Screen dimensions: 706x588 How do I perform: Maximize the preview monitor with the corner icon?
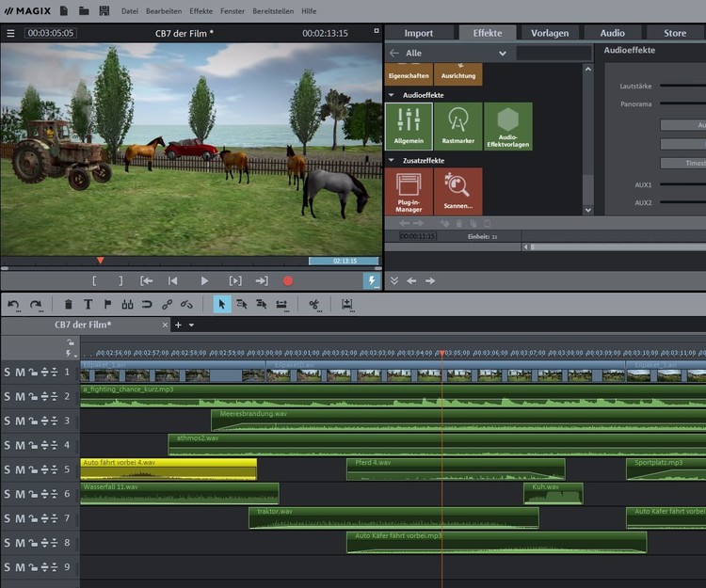click(376, 31)
